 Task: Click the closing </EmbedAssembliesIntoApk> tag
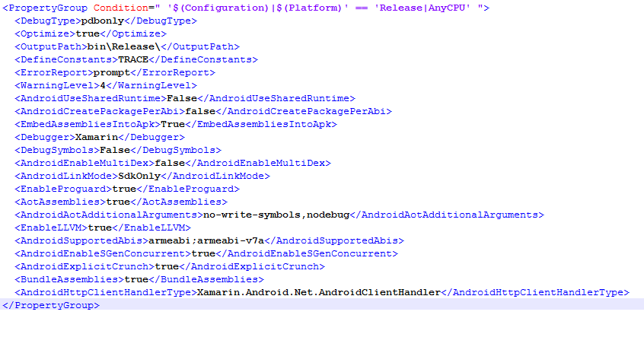(x=261, y=124)
